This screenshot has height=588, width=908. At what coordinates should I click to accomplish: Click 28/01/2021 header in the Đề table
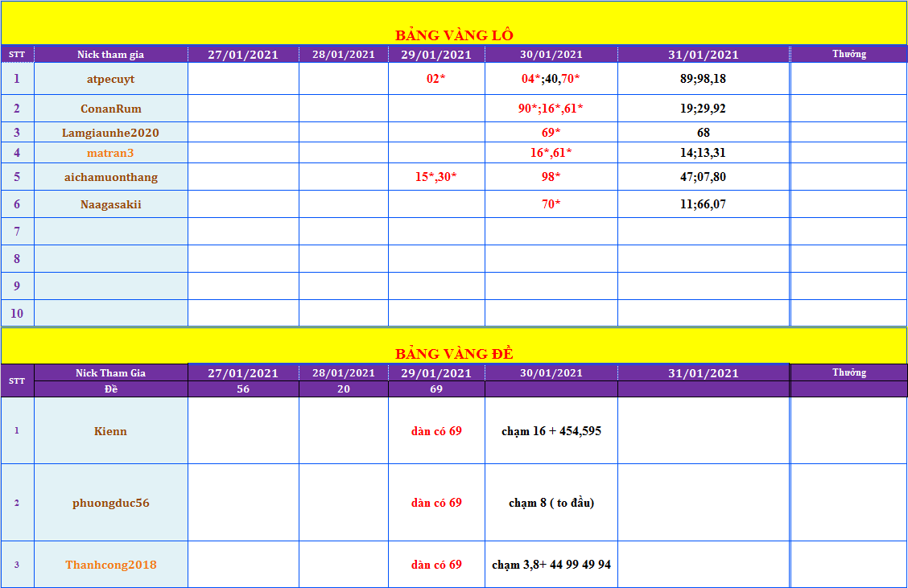click(344, 372)
